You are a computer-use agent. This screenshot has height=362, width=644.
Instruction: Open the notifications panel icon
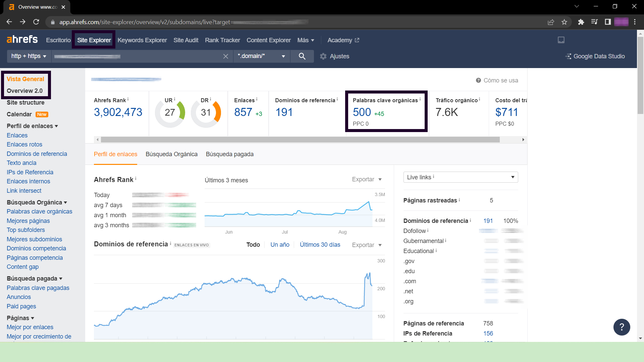coord(561,40)
